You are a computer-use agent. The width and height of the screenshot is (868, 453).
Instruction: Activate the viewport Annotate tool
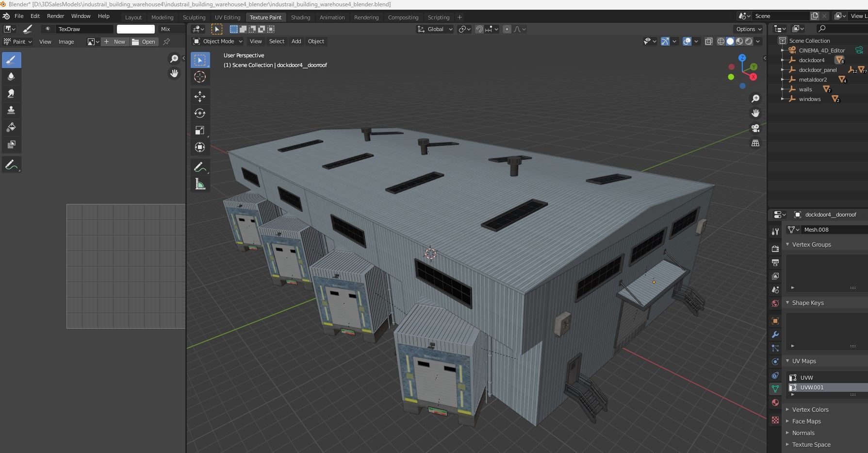(x=200, y=167)
